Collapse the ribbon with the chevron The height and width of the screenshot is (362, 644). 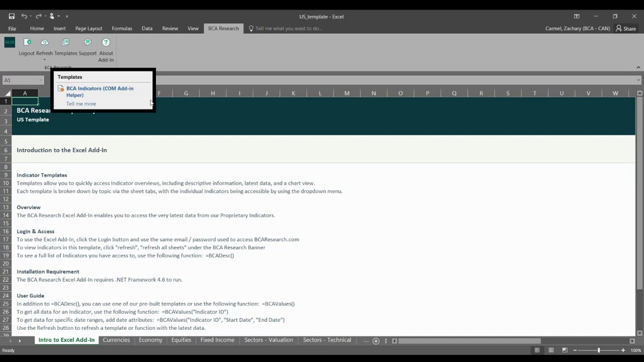[638, 67]
